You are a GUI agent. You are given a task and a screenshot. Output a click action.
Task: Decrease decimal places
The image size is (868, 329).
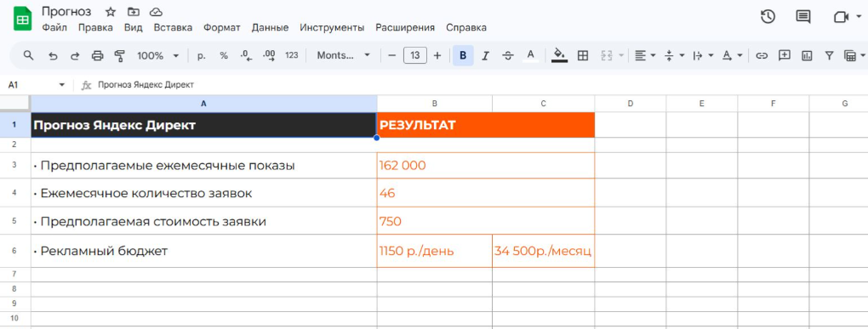[246, 55]
